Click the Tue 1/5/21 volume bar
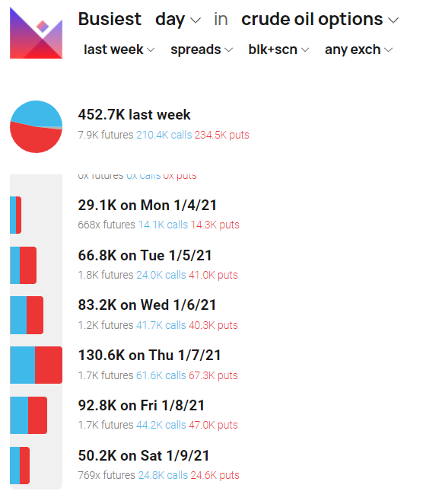The height and width of the screenshot is (504, 423). 23,265
